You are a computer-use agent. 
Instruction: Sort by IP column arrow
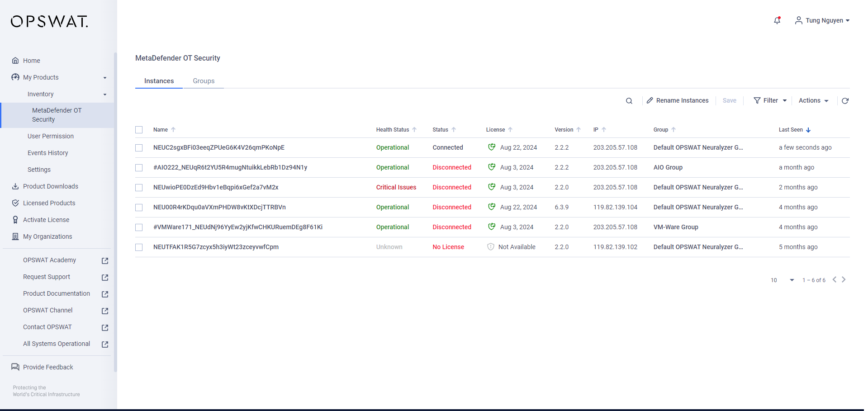(604, 130)
